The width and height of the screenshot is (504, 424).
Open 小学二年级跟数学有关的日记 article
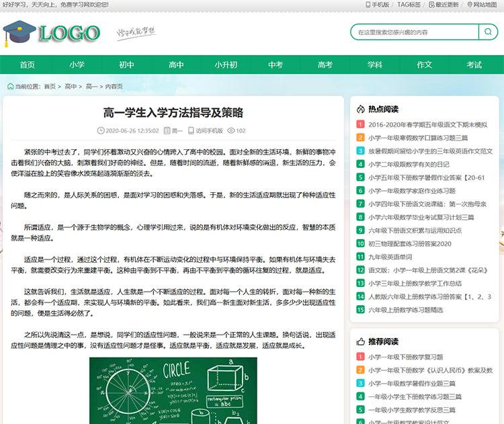click(409, 164)
